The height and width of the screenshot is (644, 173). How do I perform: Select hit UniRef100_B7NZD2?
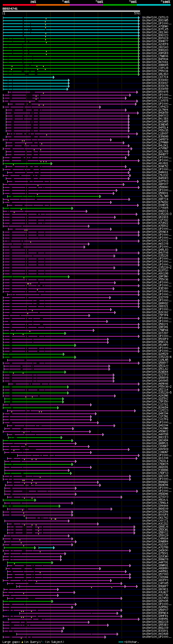click(x=155, y=202)
